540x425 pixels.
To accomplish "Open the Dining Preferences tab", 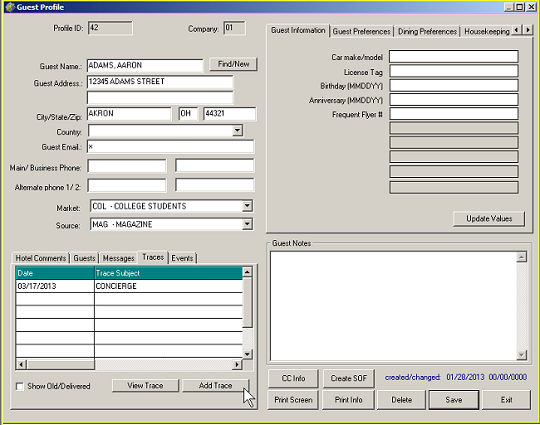I will tap(427, 32).
